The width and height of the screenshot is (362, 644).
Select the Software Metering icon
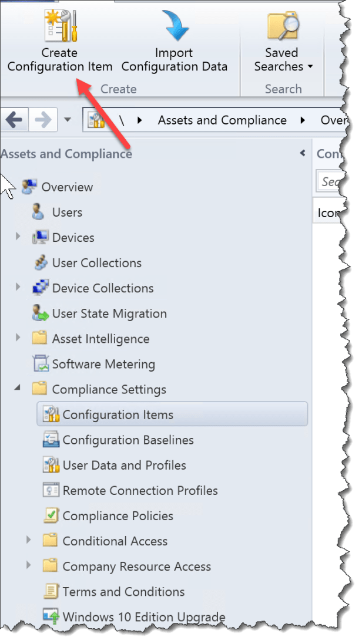tap(41, 364)
